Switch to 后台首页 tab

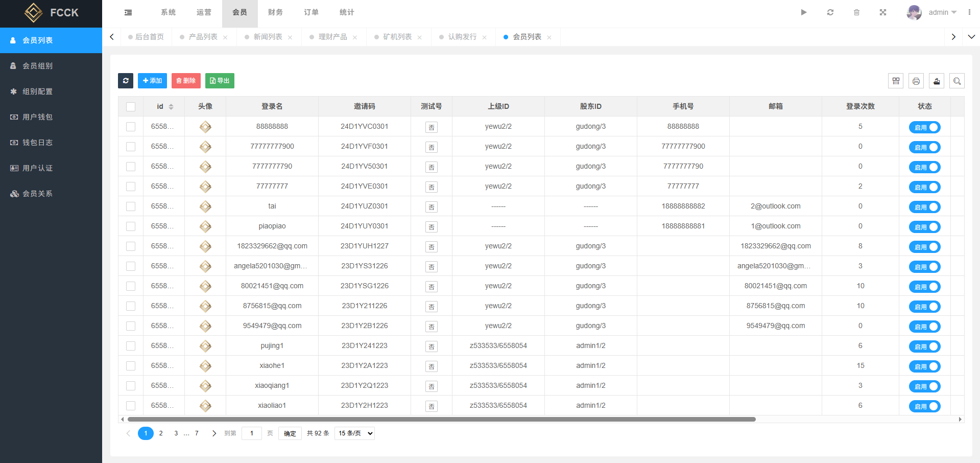146,37
